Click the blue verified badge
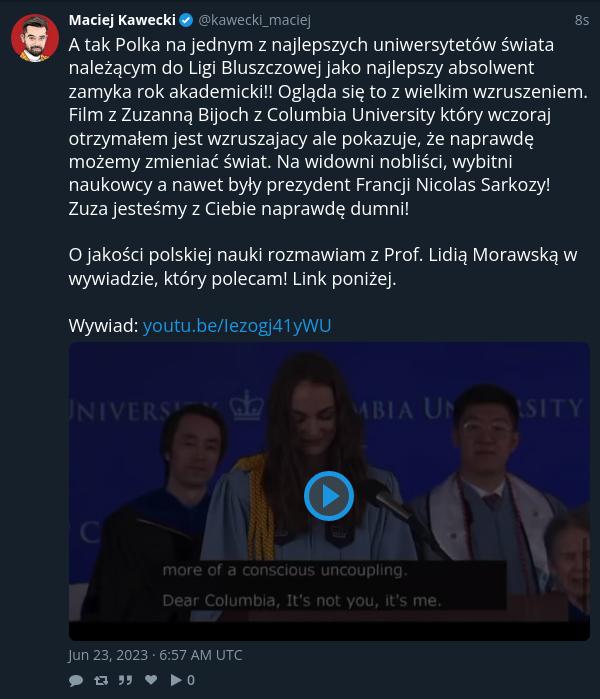The image size is (600, 699). (x=186, y=20)
